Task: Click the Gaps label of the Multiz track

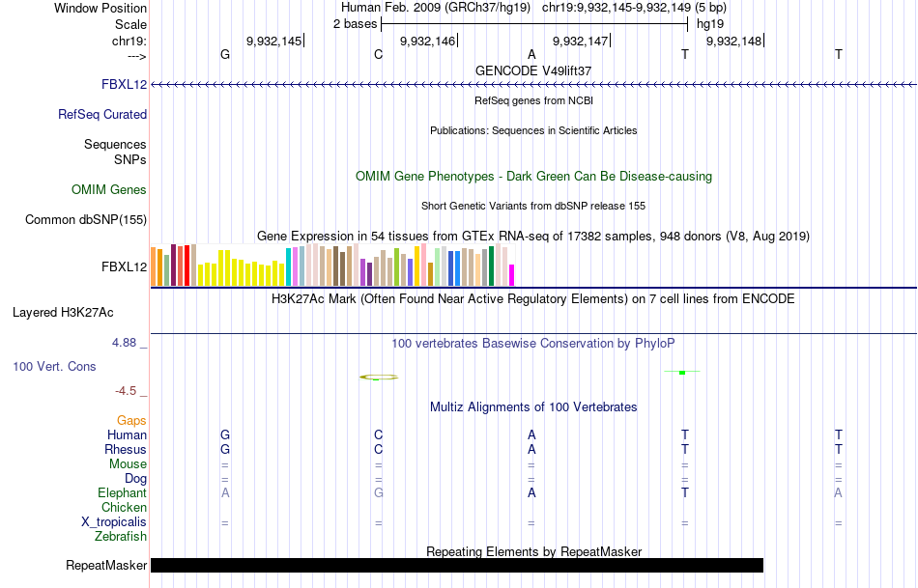Action: tap(131, 420)
